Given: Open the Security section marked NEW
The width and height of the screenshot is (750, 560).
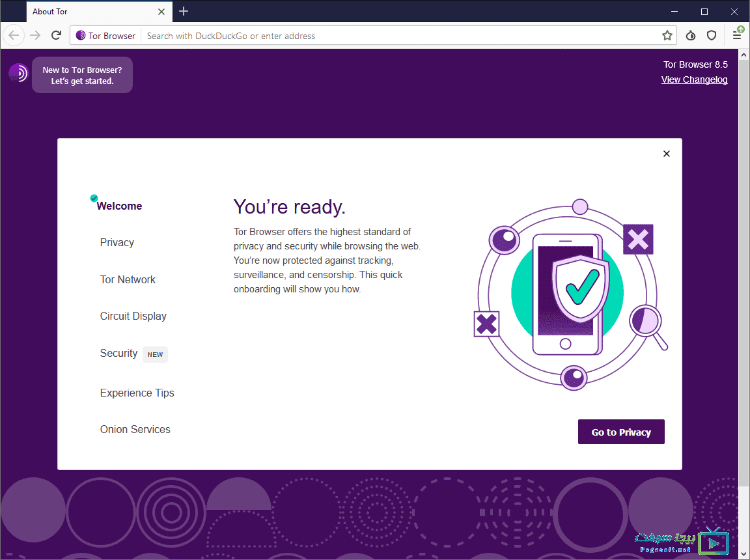Looking at the screenshot, I should click(118, 354).
